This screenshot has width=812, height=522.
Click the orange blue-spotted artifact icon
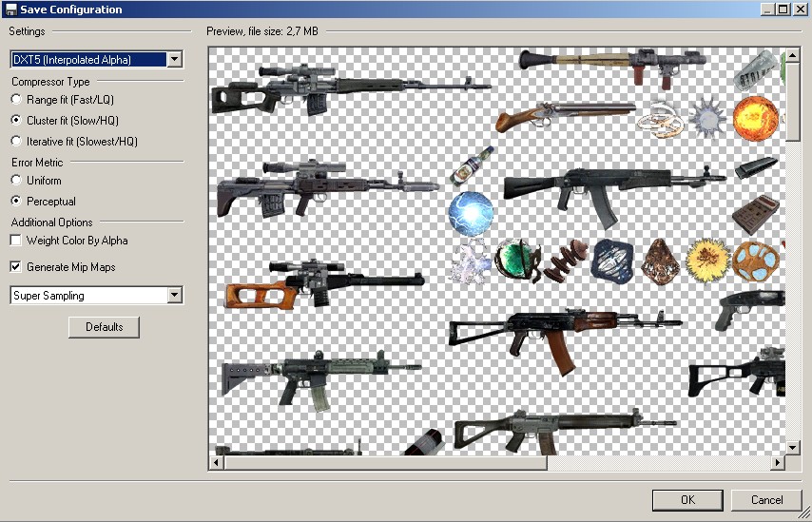click(x=756, y=261)
